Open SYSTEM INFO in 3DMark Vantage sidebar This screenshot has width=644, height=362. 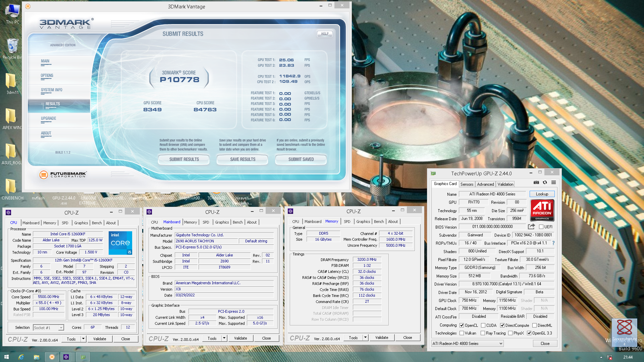(x=52, y=90)
